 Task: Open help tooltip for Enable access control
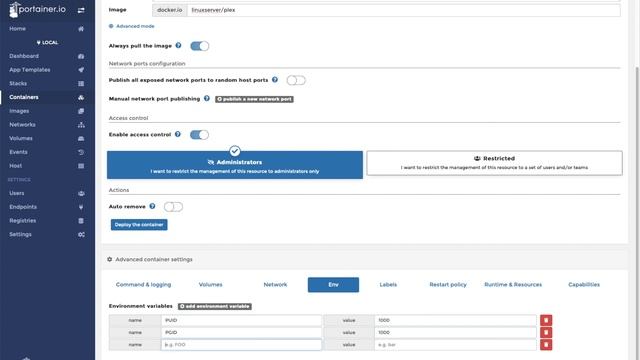[178, 134]
